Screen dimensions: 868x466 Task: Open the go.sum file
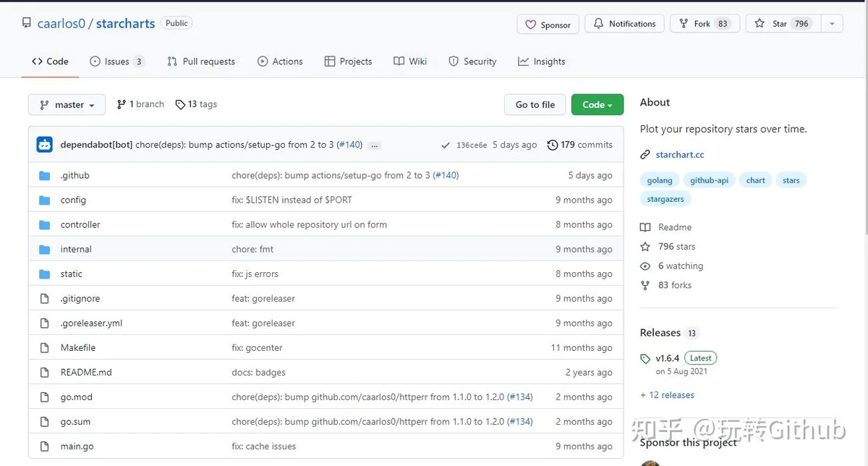click(75, 421)
